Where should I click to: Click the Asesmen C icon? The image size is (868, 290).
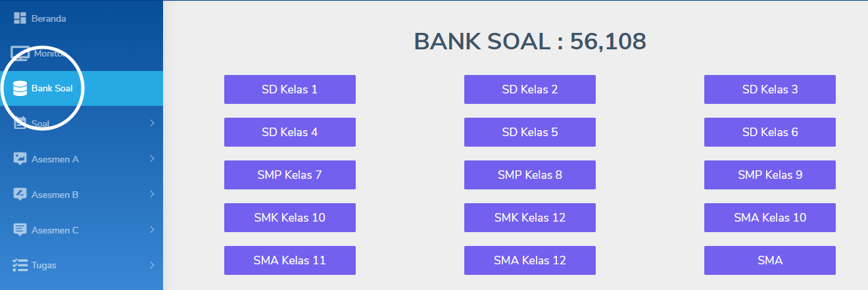20,230
